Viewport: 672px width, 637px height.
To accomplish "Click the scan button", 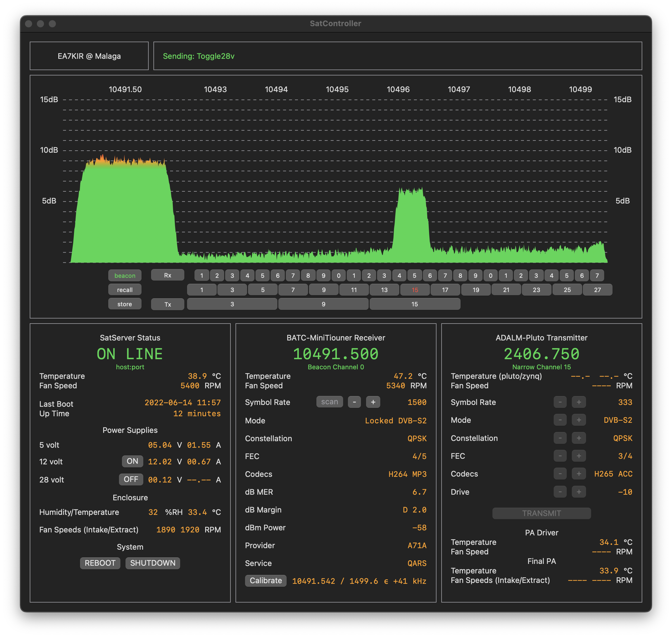I will coord(329,402).
